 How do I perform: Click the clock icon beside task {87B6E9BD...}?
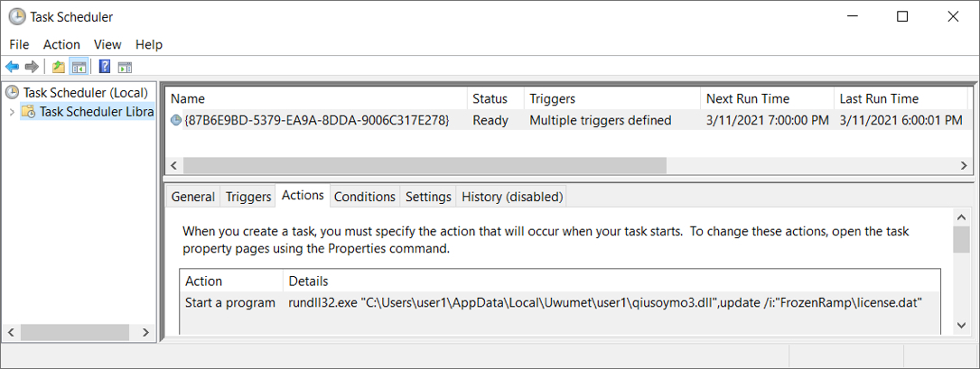click(176, 121)
